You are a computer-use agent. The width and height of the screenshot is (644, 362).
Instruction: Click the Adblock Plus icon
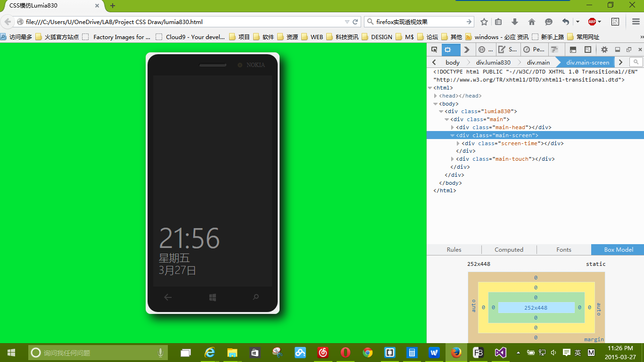[592, 22]
